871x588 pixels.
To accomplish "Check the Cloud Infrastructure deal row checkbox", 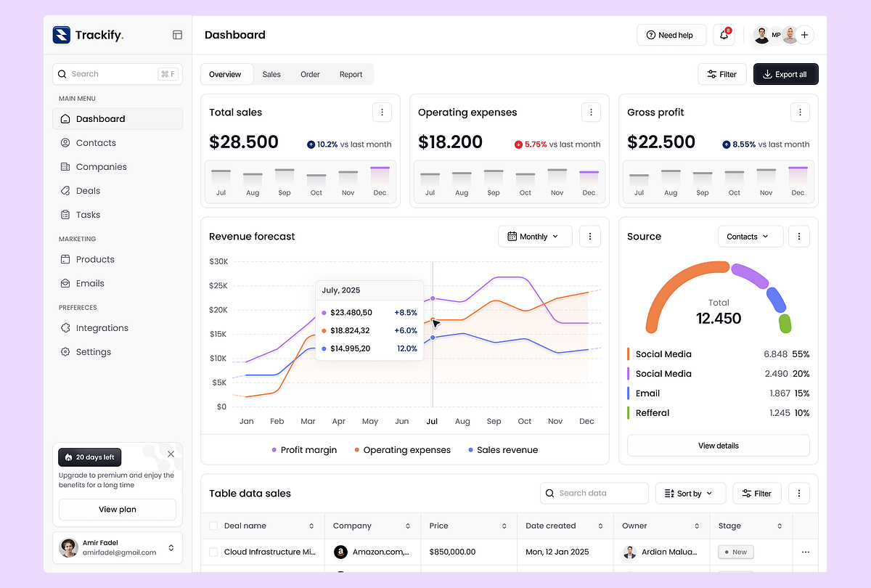I will click(213, 552).
